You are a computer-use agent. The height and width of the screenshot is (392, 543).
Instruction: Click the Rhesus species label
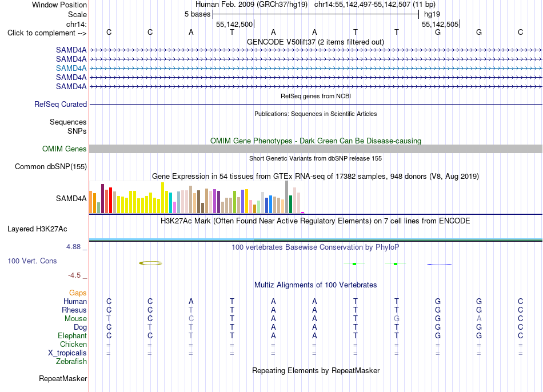click(x=74, y=310)
